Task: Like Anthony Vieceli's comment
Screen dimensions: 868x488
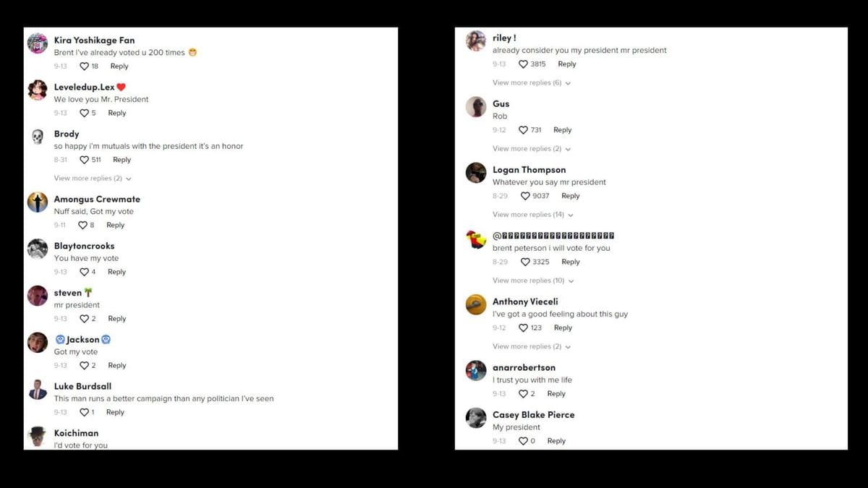Action: tap(523, 328)
